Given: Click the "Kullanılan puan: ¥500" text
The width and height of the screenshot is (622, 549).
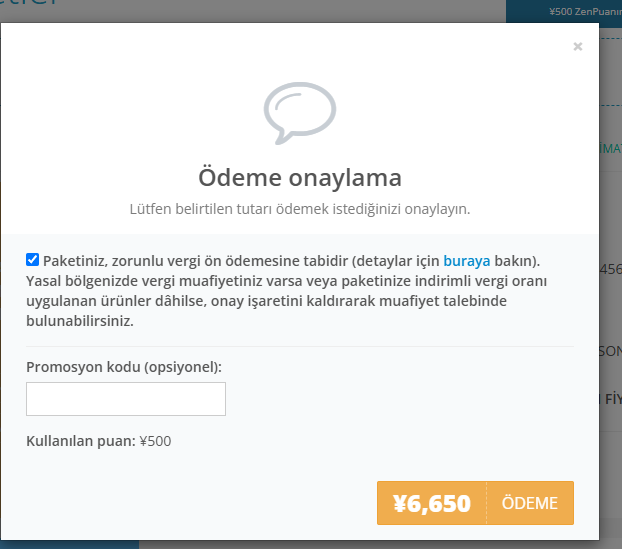Looking at the screenshot, I should click(99, 440).
